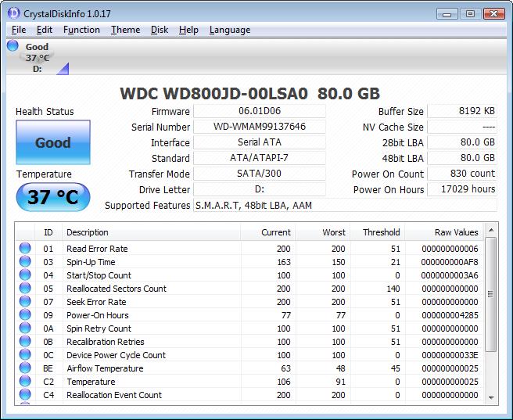Image resolution: width=513 pixels, height=420 pixels.
Task: Click status orb for Read Error Rate
Action: (25, 248)
